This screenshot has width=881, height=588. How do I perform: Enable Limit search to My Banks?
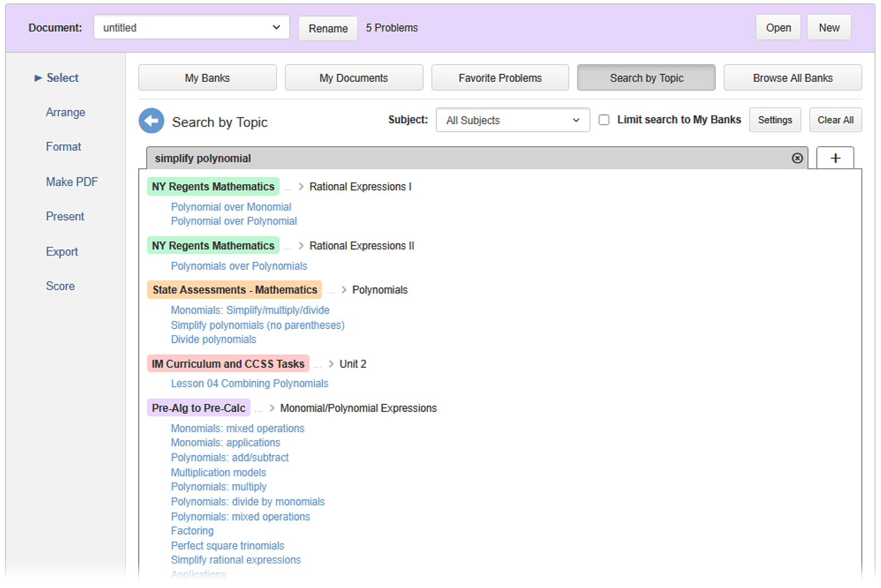point(604,119)
